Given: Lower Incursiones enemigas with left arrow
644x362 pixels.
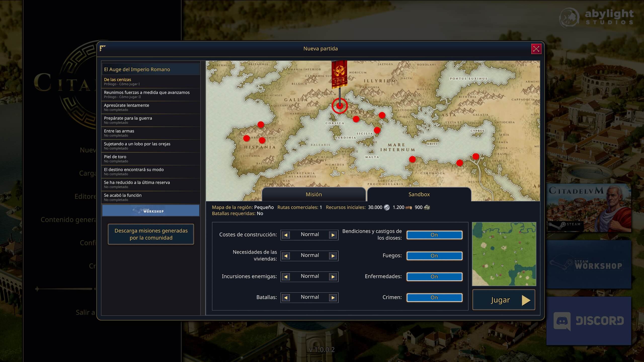Looking at the screenshot, I should coord(286,277).
